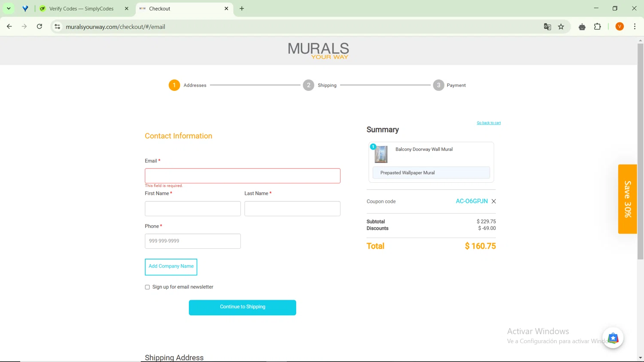Click the Add Company Name button
The height and width of the screenshot is (362, 644).
[x=171, y=267]
